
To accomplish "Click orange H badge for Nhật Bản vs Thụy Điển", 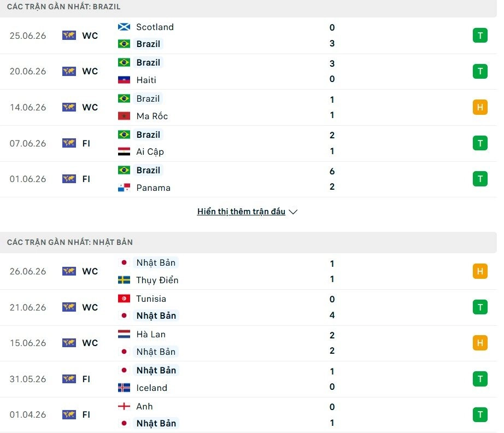I will pos(480,271).
